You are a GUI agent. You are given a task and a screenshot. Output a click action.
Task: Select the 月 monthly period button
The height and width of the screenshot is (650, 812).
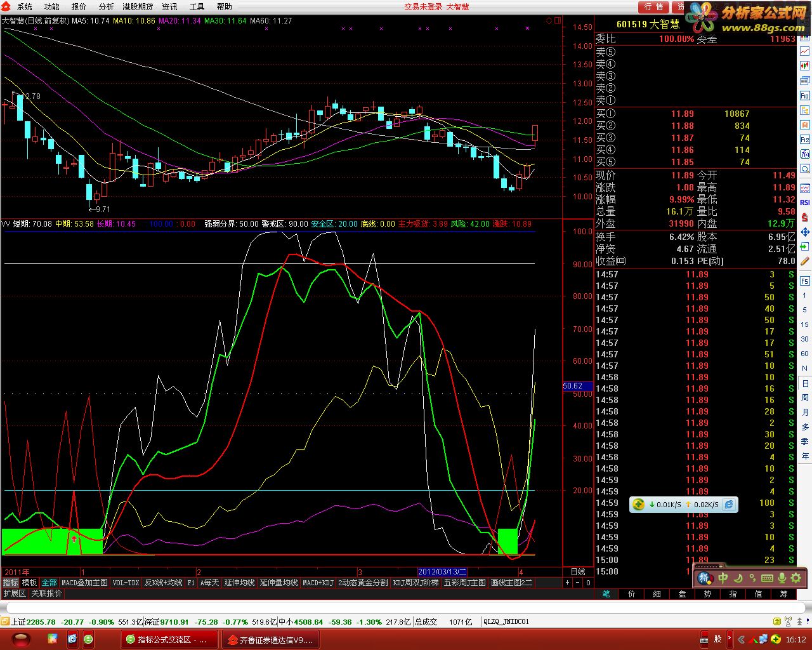(x=805, y=413)
